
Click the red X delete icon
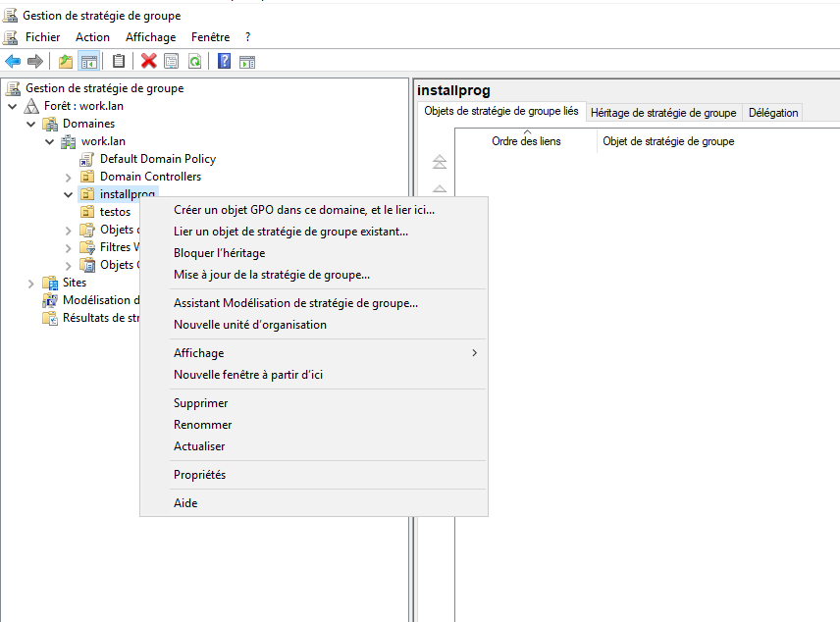point(149,62)
